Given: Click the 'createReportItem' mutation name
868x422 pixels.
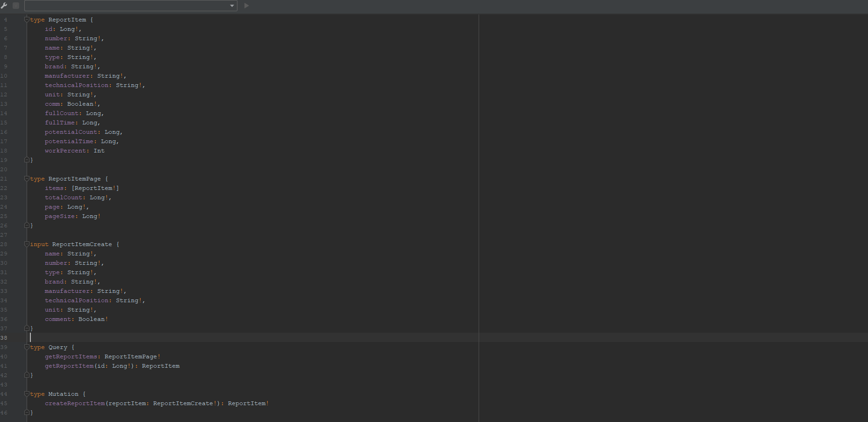Looking at the screenshot, I should pyautogui.click(x=75, y=403).
